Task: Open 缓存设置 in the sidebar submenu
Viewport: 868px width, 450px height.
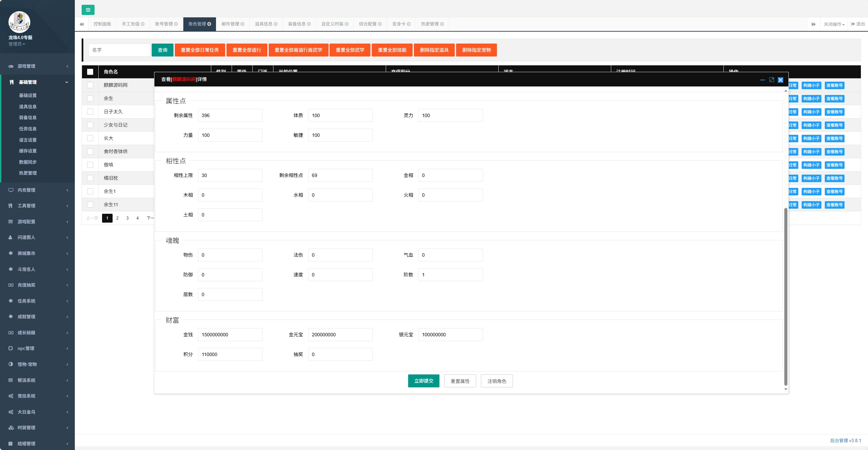Action: 28,151
